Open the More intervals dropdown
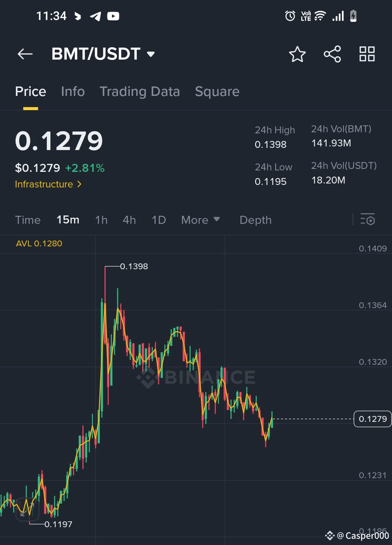This screenshot has width=392, height=545. [x=200, y=220]
